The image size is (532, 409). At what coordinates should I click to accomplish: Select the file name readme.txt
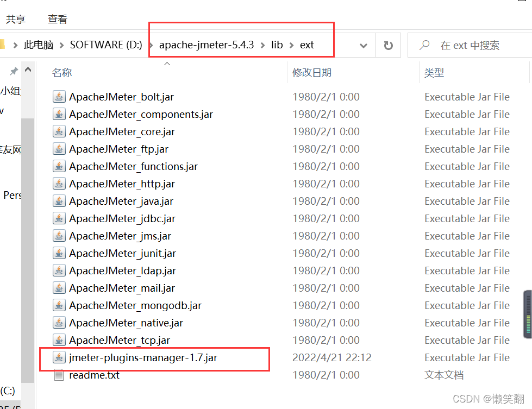95,375
